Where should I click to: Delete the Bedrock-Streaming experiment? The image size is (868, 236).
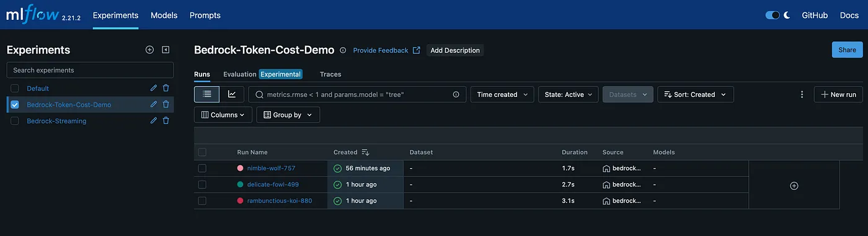point(166,120)
